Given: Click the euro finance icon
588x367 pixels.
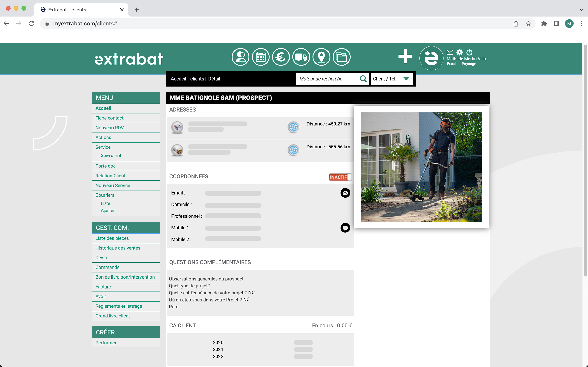Looking at the screenshot, I should point(281,57).
